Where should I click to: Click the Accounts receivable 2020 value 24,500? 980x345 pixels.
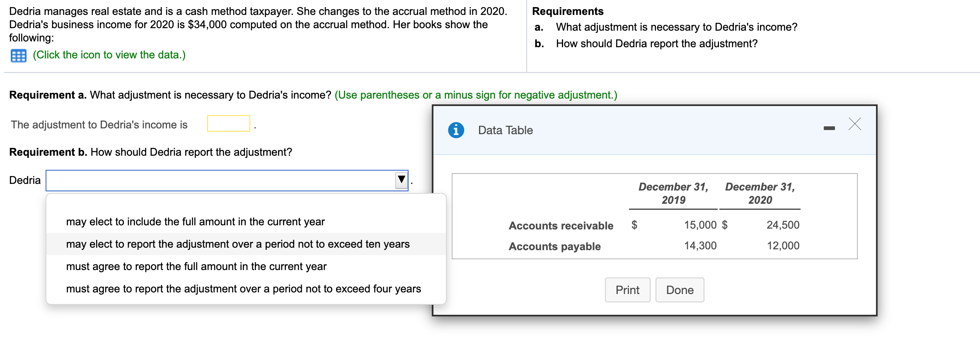tap(783, 225)
